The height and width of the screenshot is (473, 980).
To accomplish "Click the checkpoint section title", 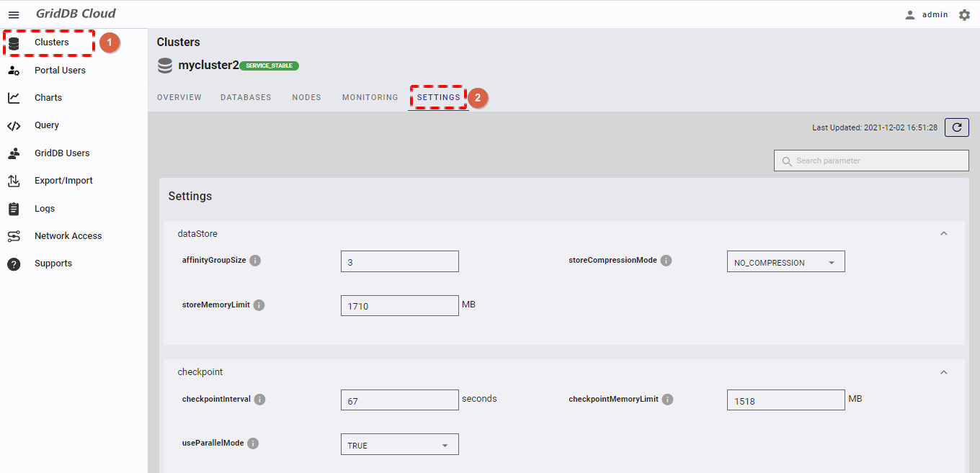I will 200,372.
